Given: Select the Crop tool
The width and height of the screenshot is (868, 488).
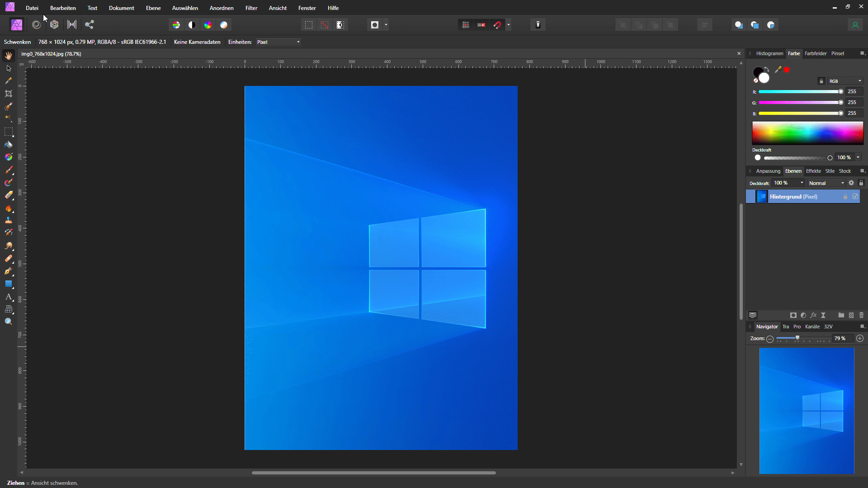Looking at the screenshot, I should 9,94.
